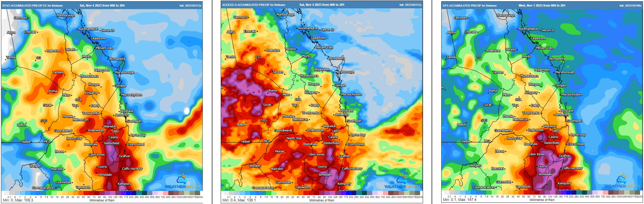Choose Goondiwindi on the ECV2 map
Screen dimensions: 644x204
pos(63,131)
